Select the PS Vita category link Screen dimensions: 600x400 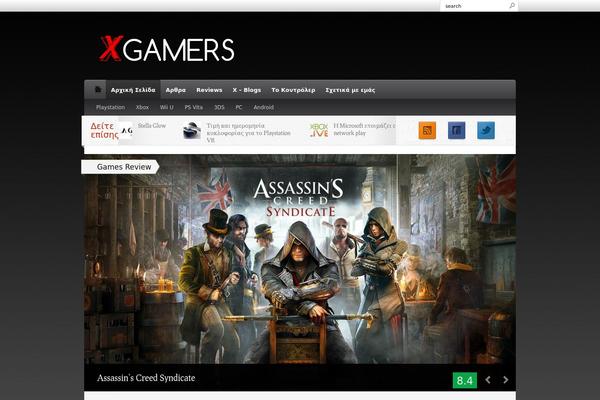[194, 107]
